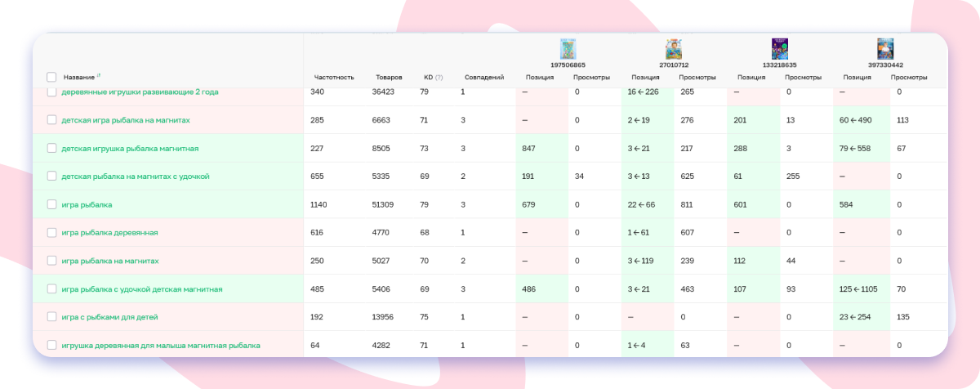Open keyword 'детская игрушка рыбалка магнитная'
The image size is (980, 389).
coord(130,148)
